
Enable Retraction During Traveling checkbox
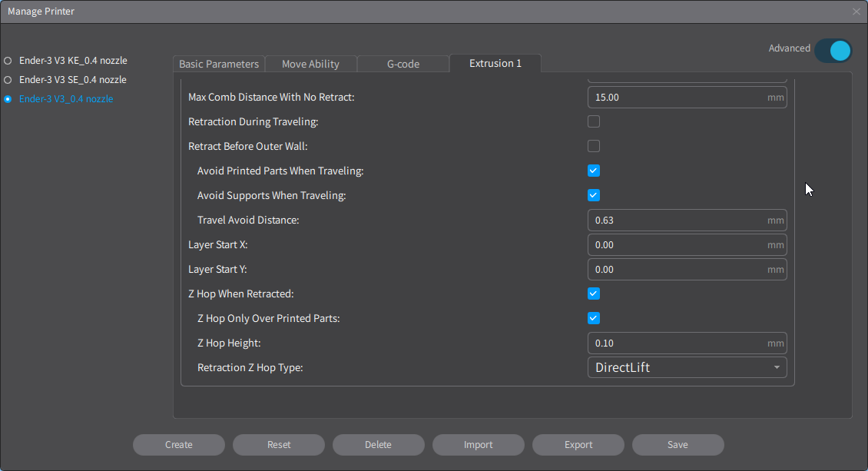point(594,121)
